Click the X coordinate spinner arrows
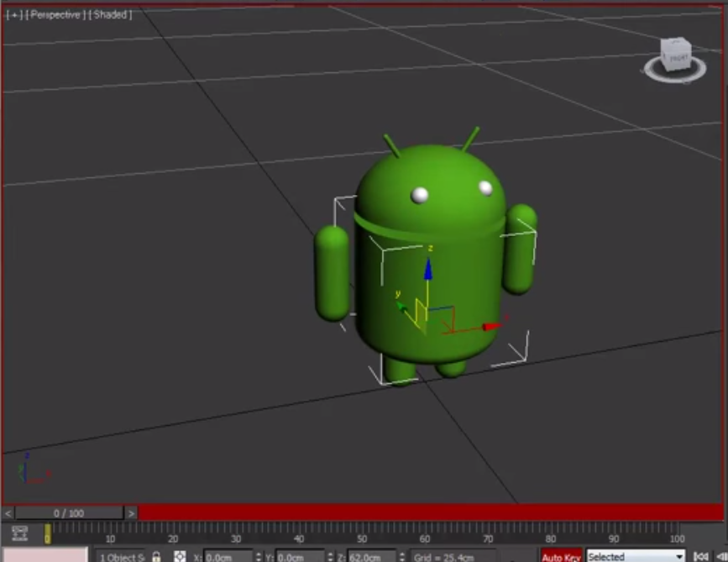Image resolution: width=728 pixels, height=562 pixels. coord(259,557)
